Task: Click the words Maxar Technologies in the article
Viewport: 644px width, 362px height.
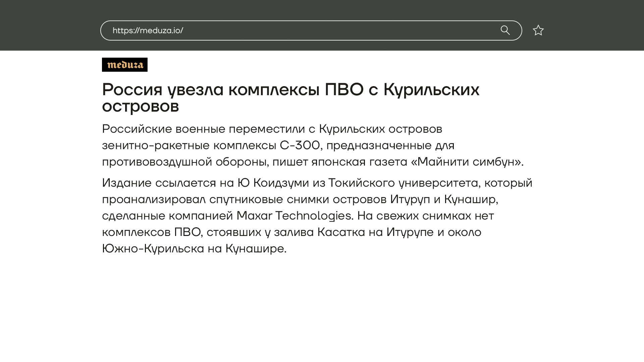Action: (x=294, y=216)
